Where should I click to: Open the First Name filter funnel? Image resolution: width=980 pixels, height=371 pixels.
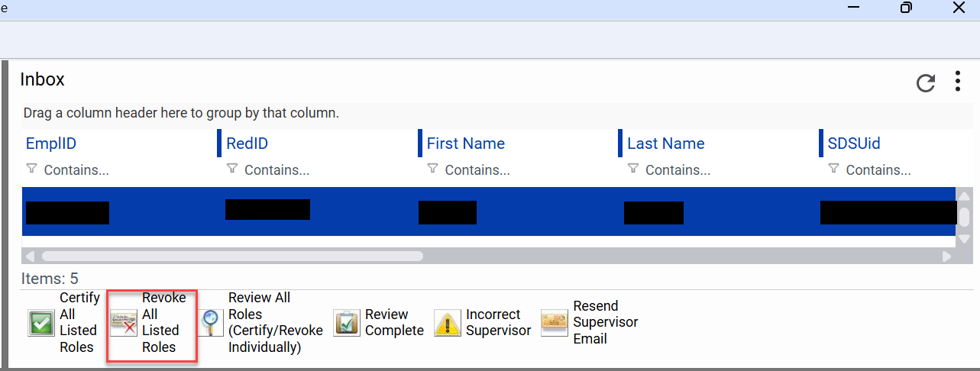[x=432, y=169]
